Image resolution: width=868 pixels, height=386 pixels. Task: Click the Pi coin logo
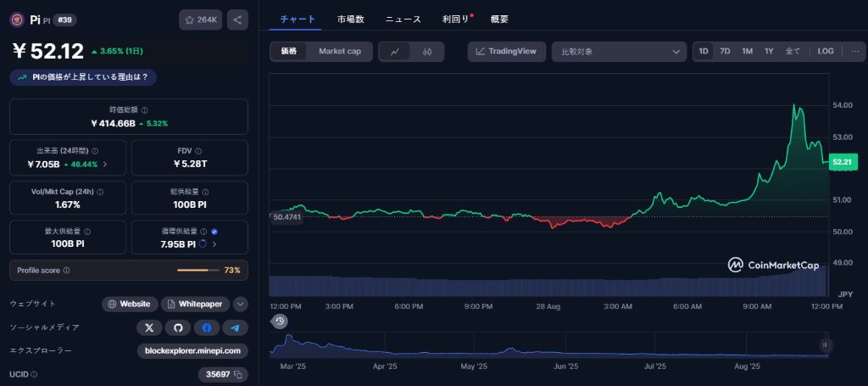coord(17,20)
